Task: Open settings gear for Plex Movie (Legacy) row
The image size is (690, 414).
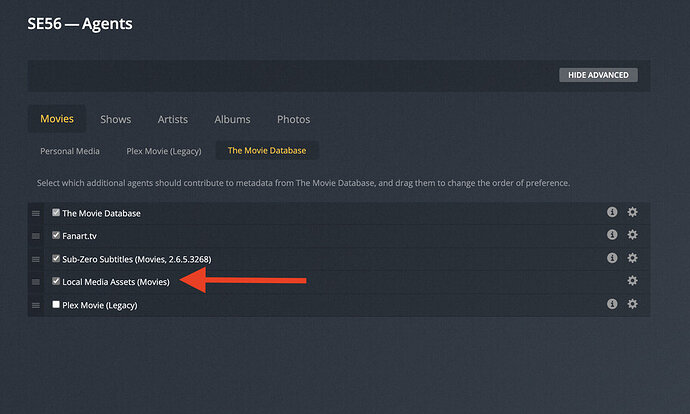Action: coord(632,304)
